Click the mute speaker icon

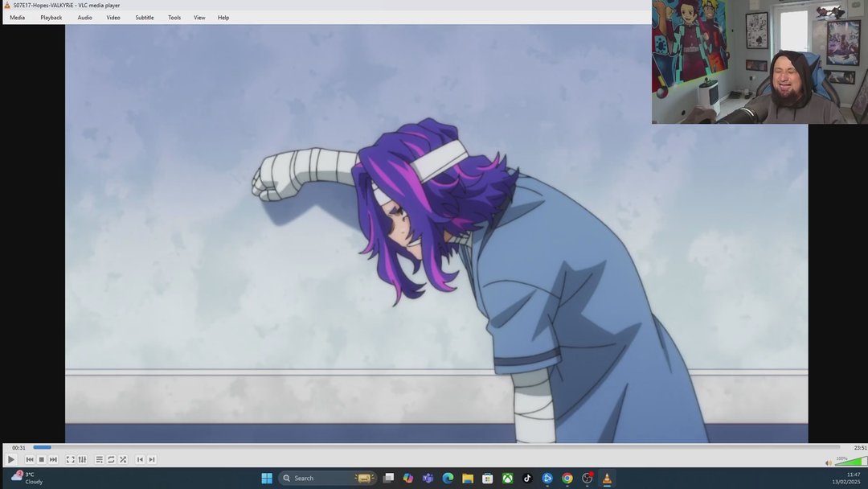[829, 462]
